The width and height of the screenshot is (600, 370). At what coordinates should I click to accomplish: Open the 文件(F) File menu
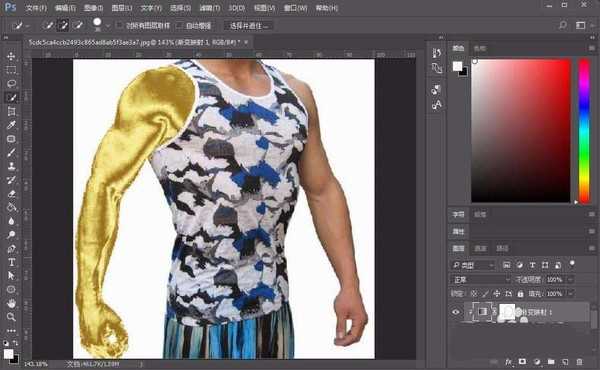35,8
